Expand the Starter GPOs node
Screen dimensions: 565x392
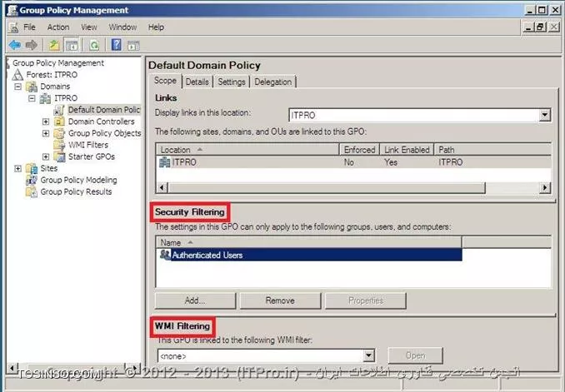pyautogui.click(x=46, y=156)
